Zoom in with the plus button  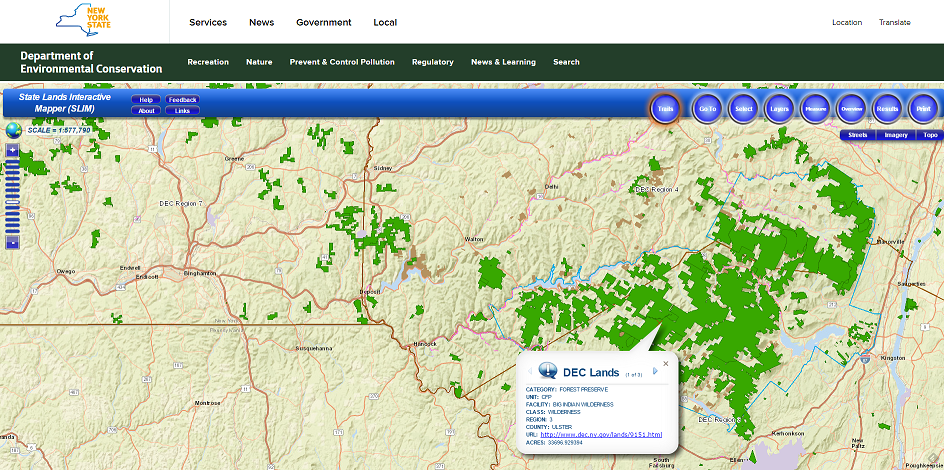[13, 150]
